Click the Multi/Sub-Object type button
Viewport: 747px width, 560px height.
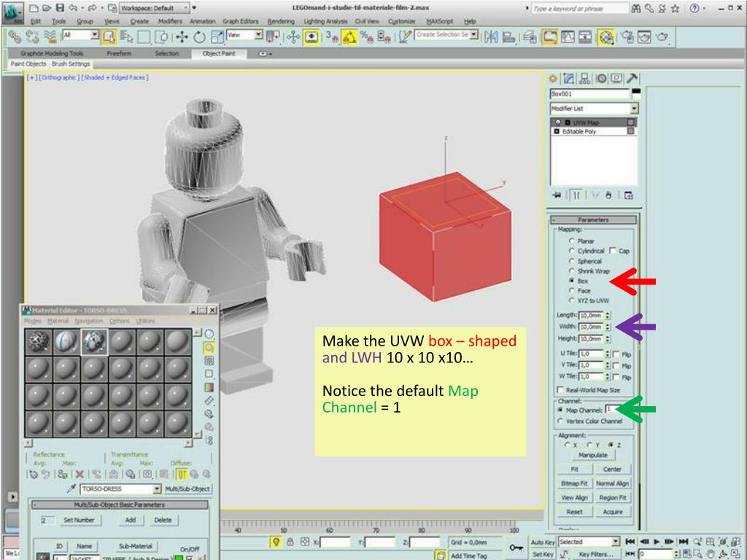pos(187,489)
